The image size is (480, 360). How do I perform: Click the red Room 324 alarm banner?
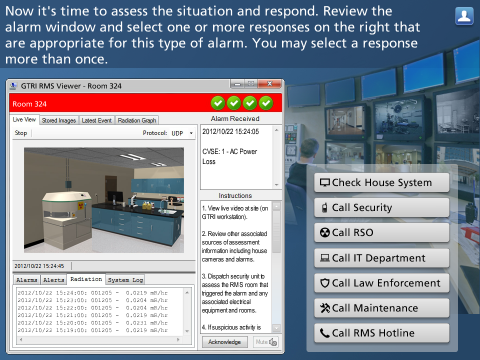146,103
